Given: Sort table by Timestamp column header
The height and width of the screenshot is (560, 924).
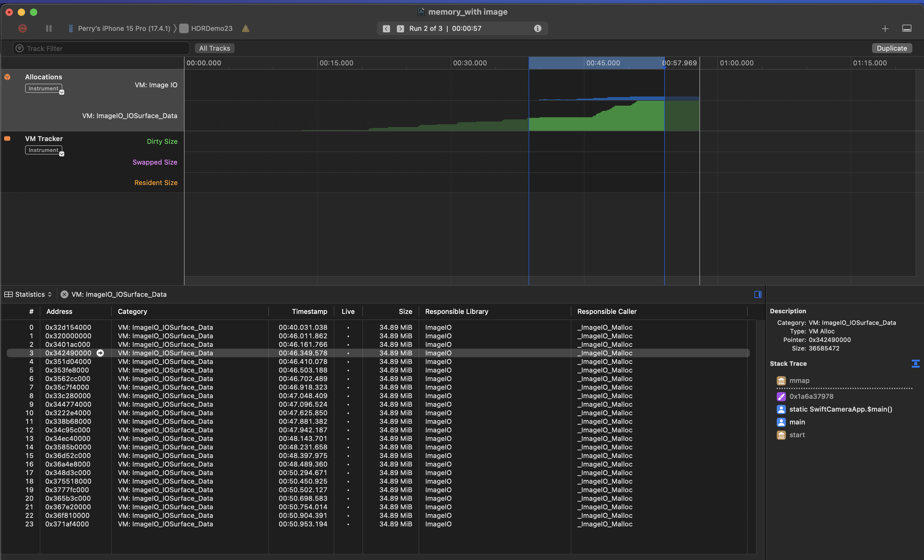Looking at the screenshot, I should [x=309, y=311].
